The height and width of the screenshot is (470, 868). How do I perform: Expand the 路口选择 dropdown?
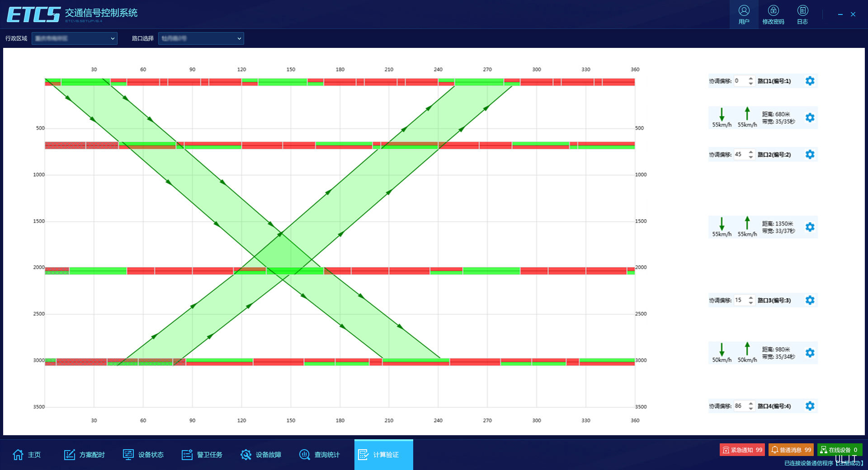[201, 38]
